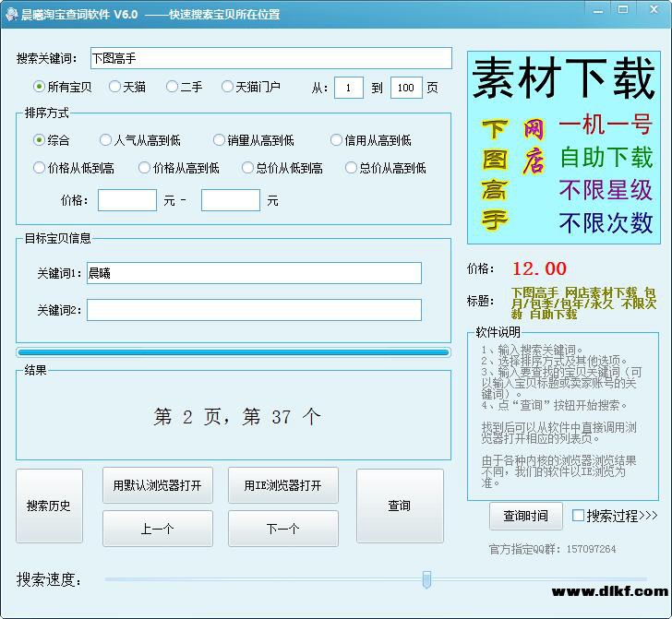
Task: Click the ending page number field showing 100
Action: 406,88
